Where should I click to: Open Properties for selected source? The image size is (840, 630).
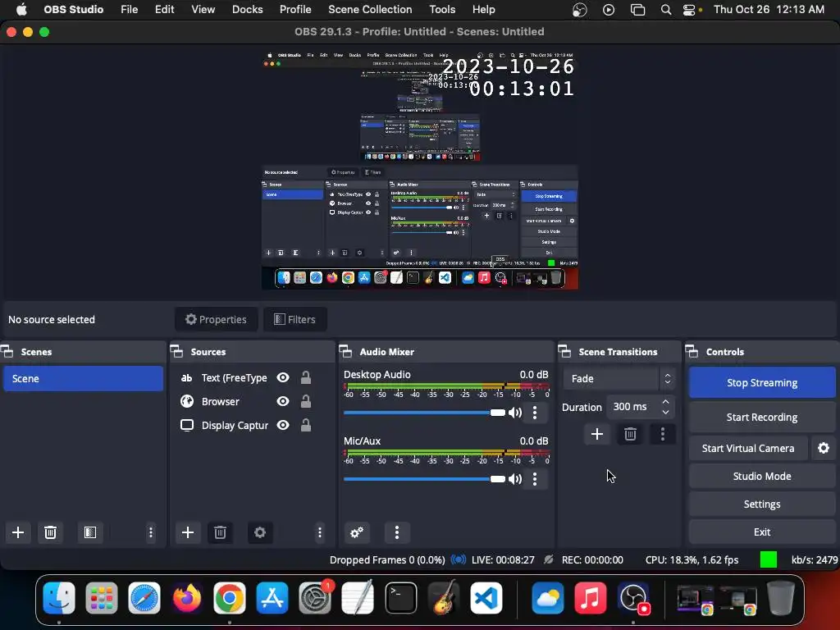click(216, 319)
